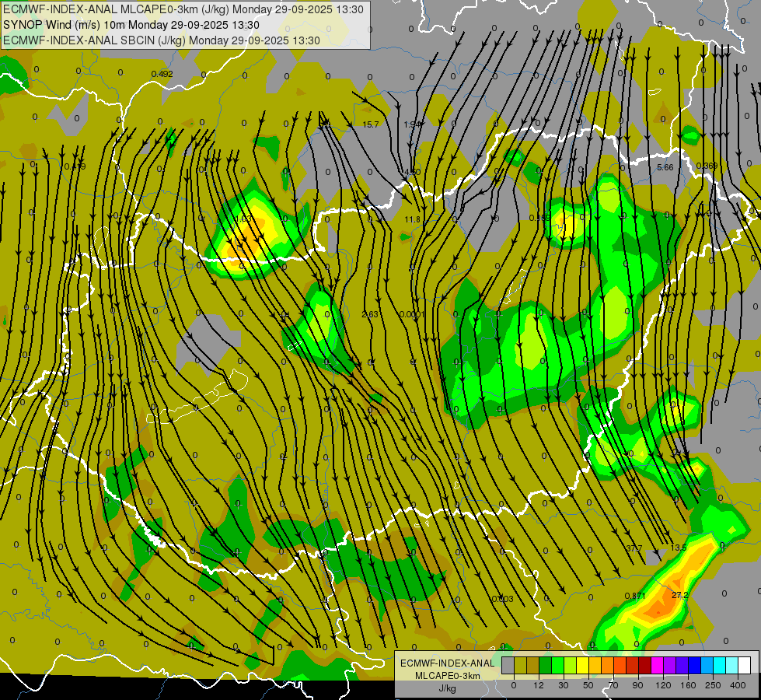Click the 0.492 value near top left
Image resolution: width=761 pixels, height=700 pixels.
pos(162,74)
